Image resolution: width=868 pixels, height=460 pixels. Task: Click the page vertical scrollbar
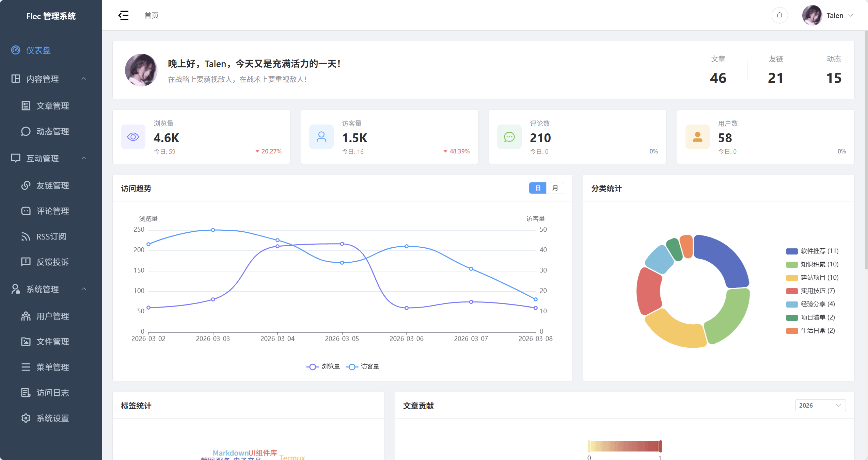tap(866, 150)
